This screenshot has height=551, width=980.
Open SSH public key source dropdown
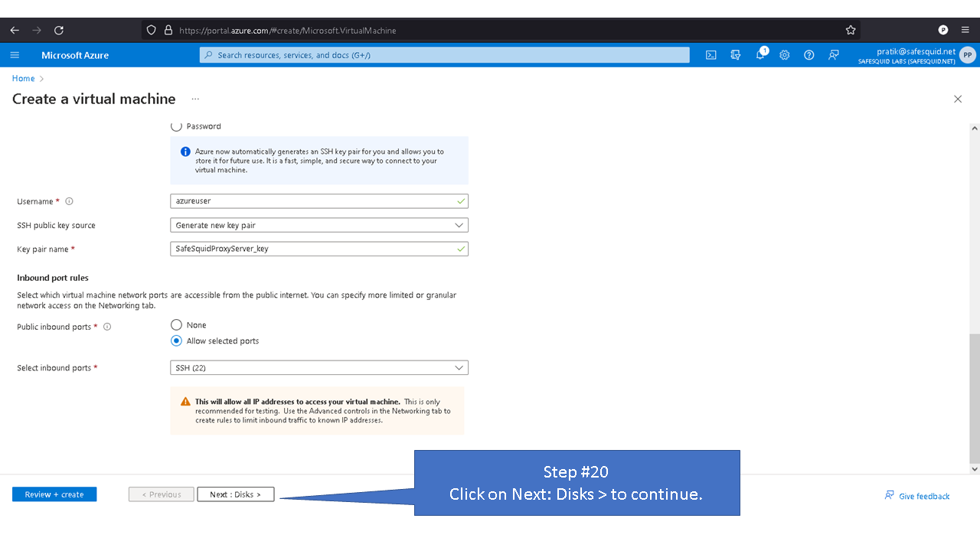click(x=319, y=225)
